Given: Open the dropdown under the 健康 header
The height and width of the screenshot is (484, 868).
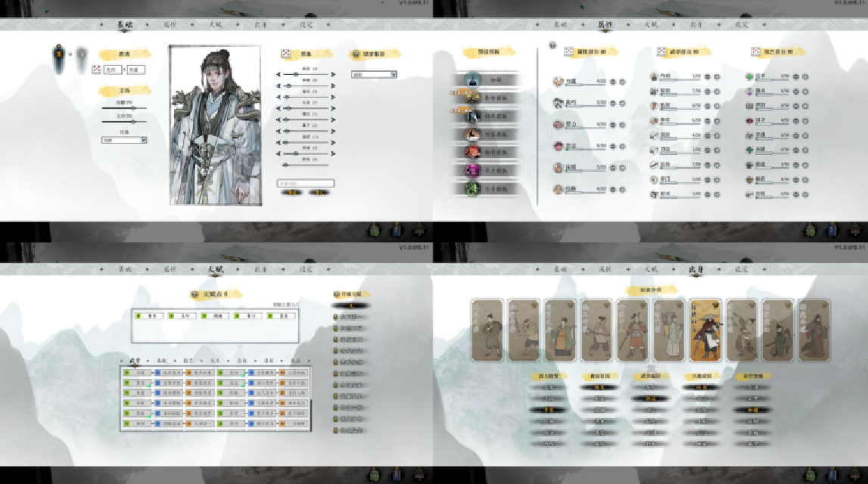Looking at the screenshot, I should 374,74.
